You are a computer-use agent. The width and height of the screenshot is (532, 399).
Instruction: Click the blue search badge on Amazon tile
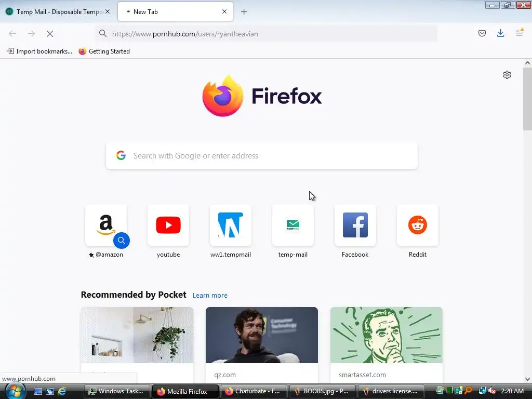pyautogui.click(x=122, y=241)
